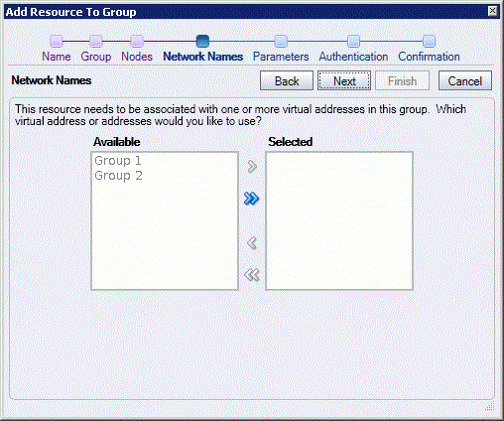Viewport: 504px width, 421px height.
Task: Click the Name step marker
Action: 57,41
